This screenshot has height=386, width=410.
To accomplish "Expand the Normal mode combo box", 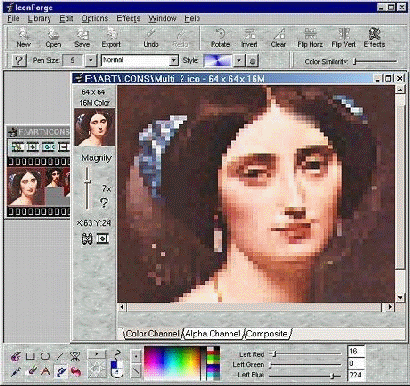I will (x=174, y=61).
